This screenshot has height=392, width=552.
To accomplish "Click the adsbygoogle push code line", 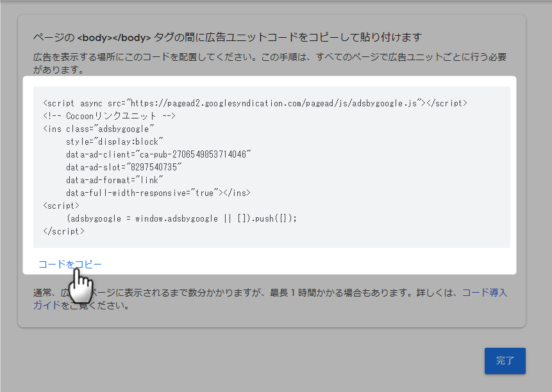I will pos(181,218).
